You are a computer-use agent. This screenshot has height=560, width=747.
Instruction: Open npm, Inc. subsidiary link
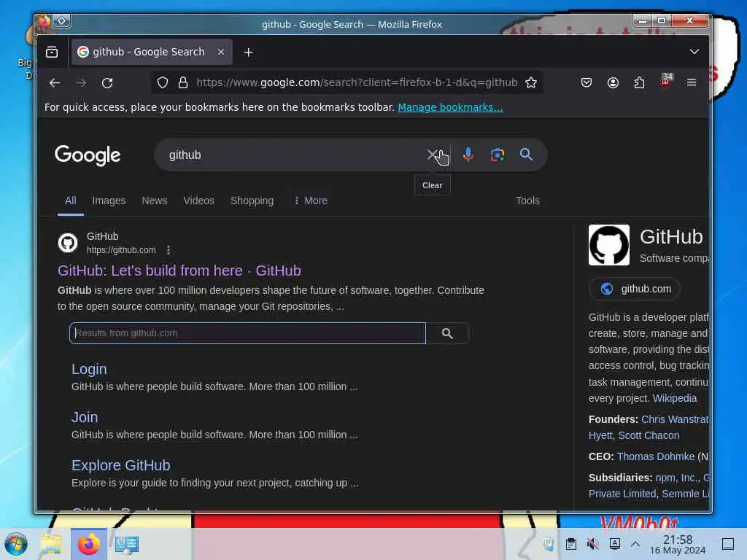point(676,477)
